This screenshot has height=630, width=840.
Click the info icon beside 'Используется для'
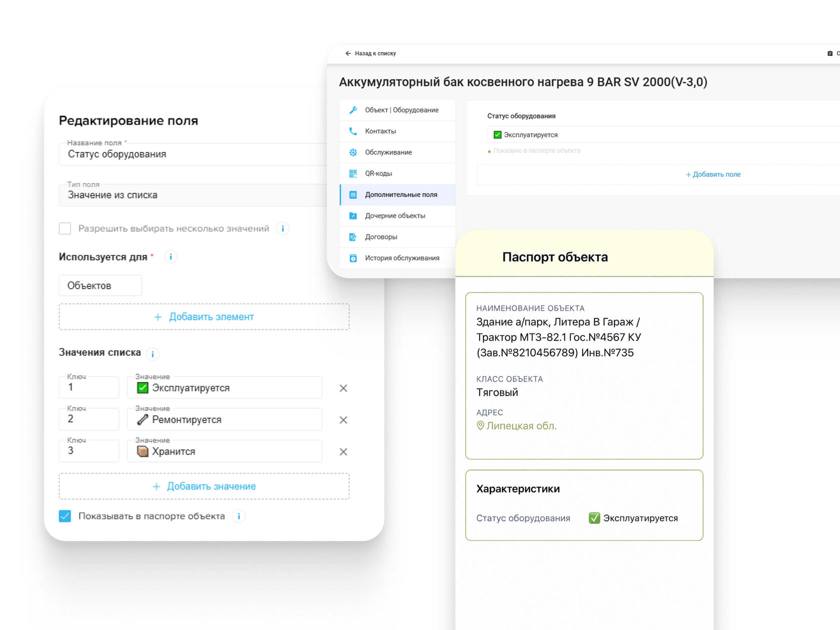pos(170,256)
